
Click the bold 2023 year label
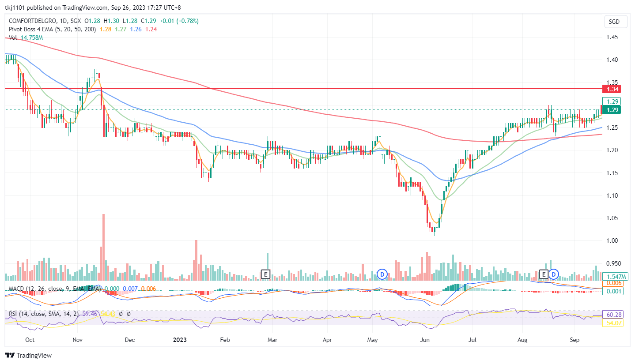pos(180,340)
